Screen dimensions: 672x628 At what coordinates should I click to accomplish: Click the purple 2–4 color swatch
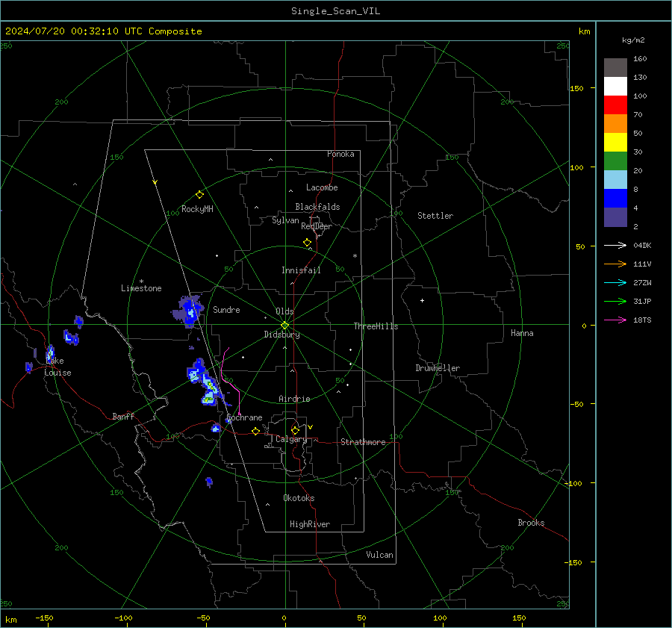point(615,217)
